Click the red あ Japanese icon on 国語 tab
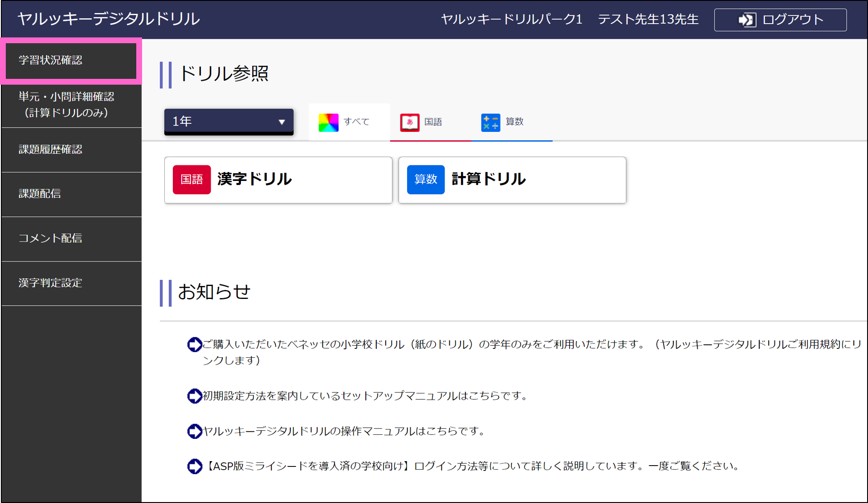Screen dimensions: 868x503 [x=409, y=122]
